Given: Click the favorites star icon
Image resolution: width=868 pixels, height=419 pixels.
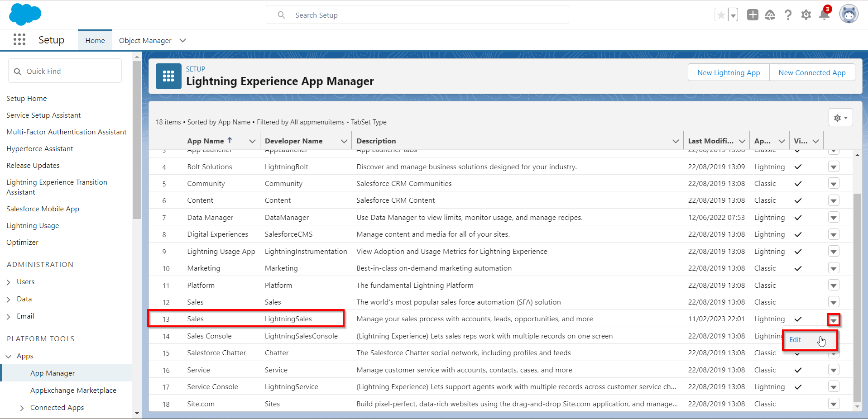Looking at the screenshot, I should (721, 15).
